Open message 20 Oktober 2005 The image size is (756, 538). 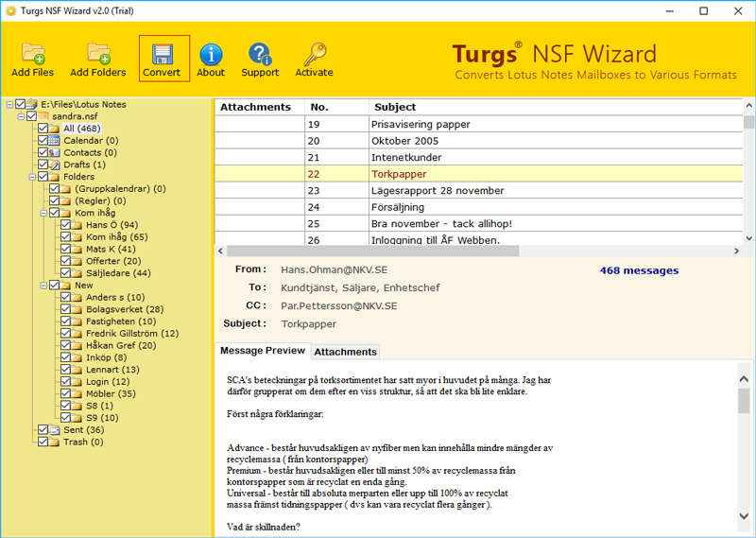pyautogui.click(x=479, y=141)
